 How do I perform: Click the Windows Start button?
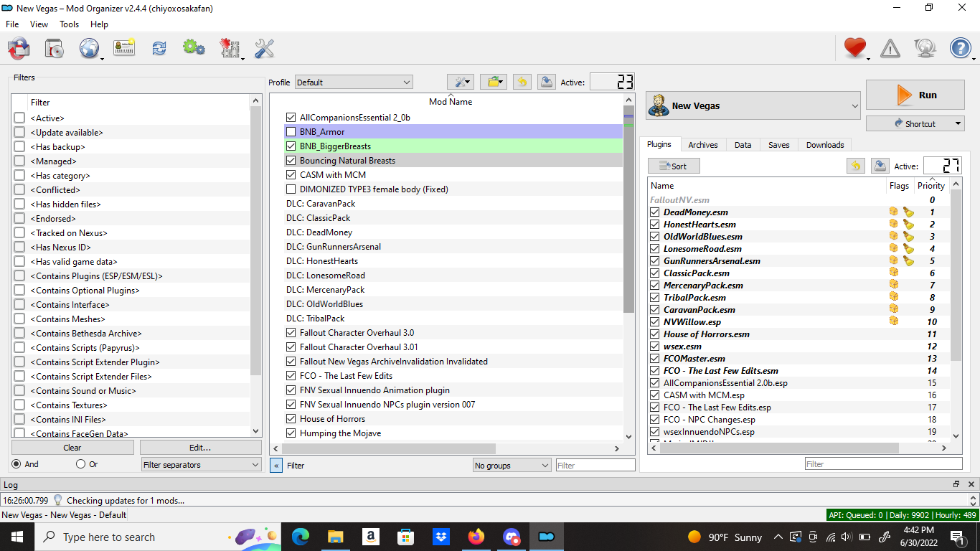point(17,537)
